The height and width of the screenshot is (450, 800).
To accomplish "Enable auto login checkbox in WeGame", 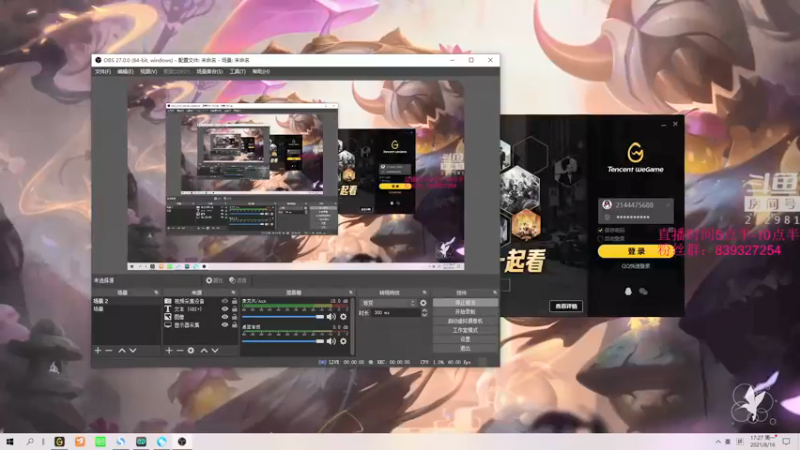I will (601, 238).
